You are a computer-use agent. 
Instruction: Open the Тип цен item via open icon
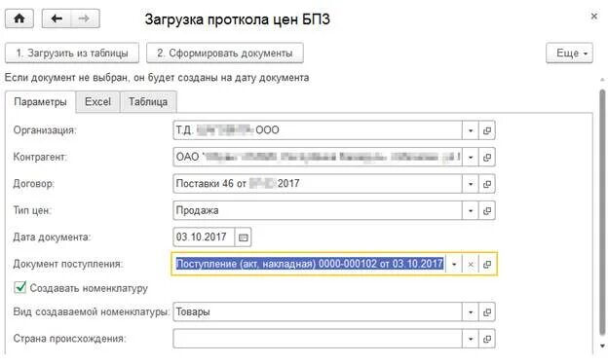(x=487, y=210)
